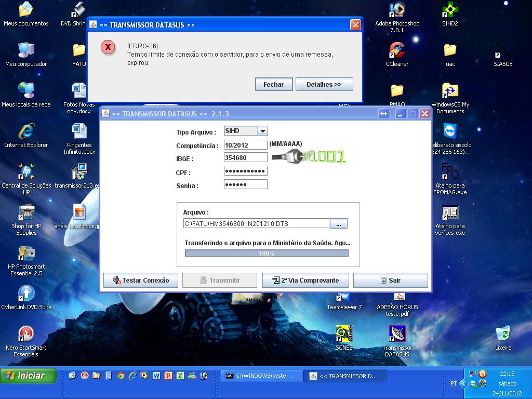Open the Nero StartSmart Essentials icon
The height and width of the screenshot is (399, 532).
[26, 335]
